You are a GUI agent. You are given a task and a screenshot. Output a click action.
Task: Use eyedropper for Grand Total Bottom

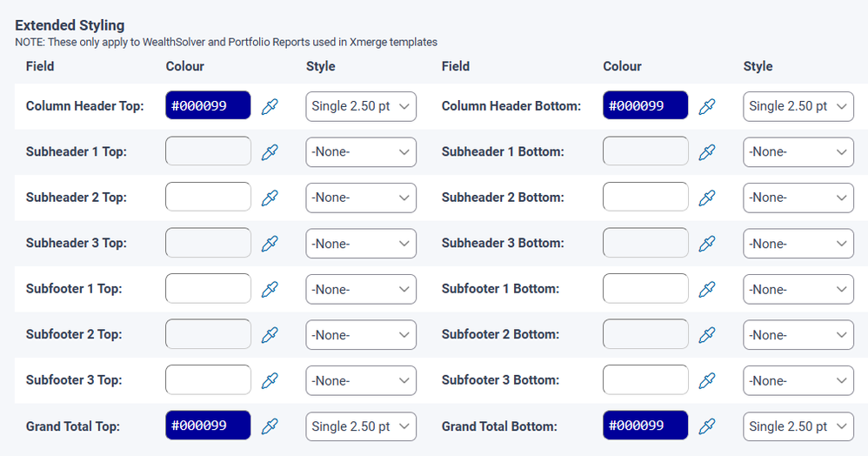click(708, 426)
